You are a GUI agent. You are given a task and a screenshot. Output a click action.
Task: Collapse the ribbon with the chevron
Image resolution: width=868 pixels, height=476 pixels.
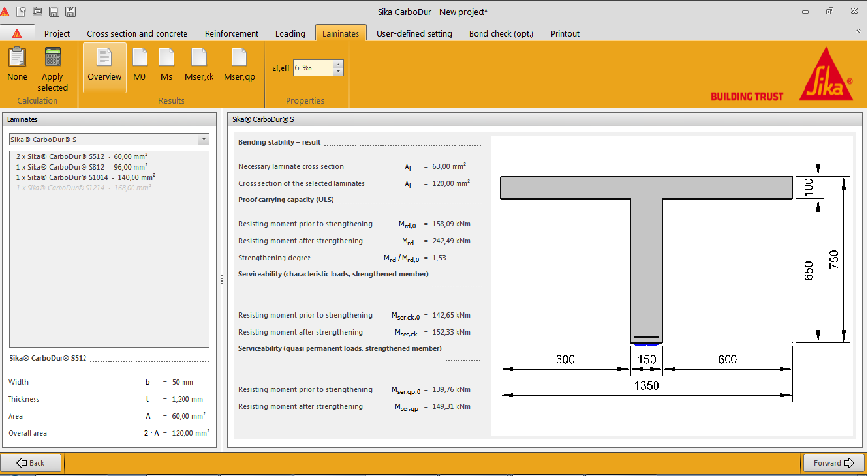tap(858, 31)
